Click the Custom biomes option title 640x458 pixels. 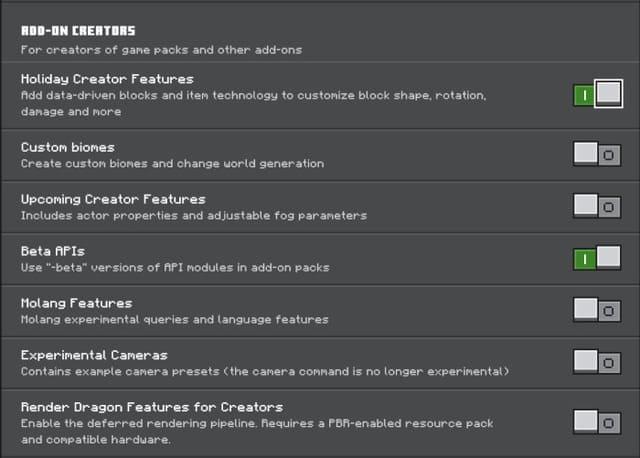click(68, 147)
